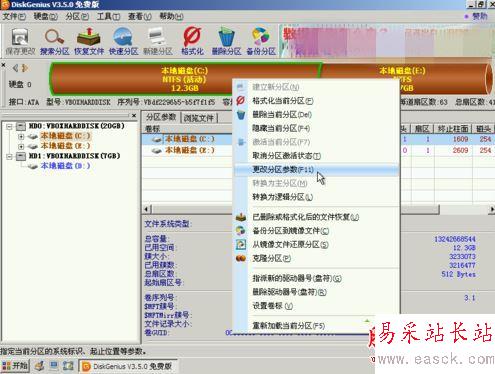The width and height of the screenshot is (495, 374).
Task: Click the 新建分区 new partition toolbar icon
Action: pyautogui.click(x=158, y=42)
